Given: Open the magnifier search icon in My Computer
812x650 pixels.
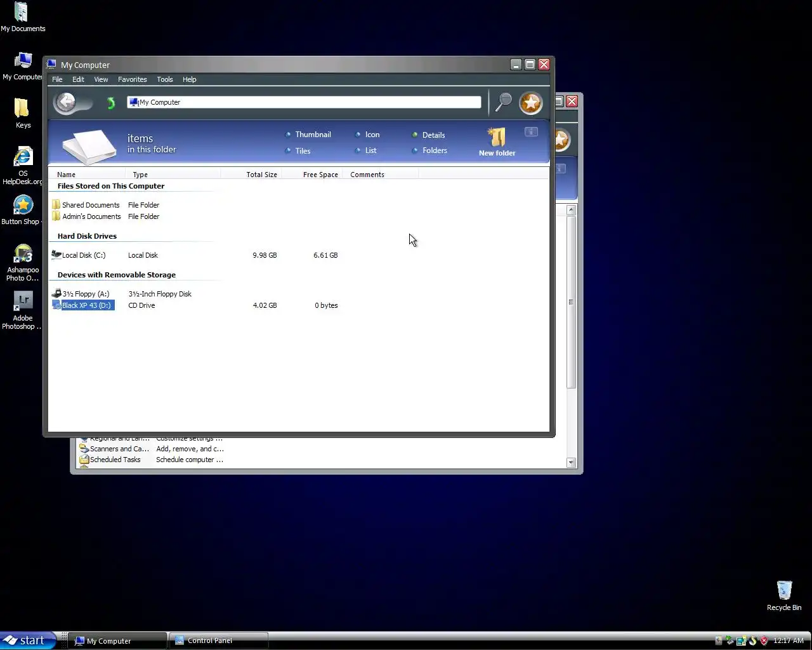Looking at the screenshot, I should (504, 102).
